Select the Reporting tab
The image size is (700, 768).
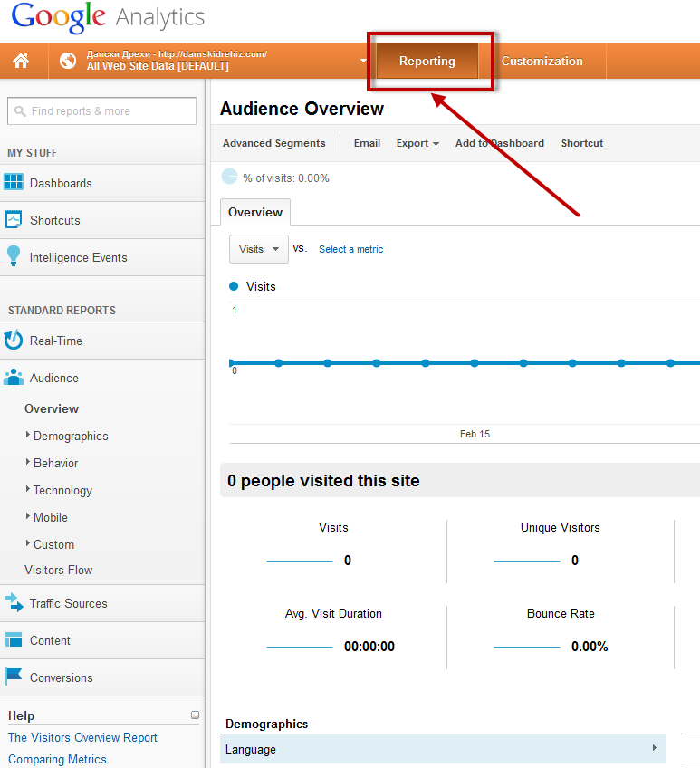[x=427, y=62]
